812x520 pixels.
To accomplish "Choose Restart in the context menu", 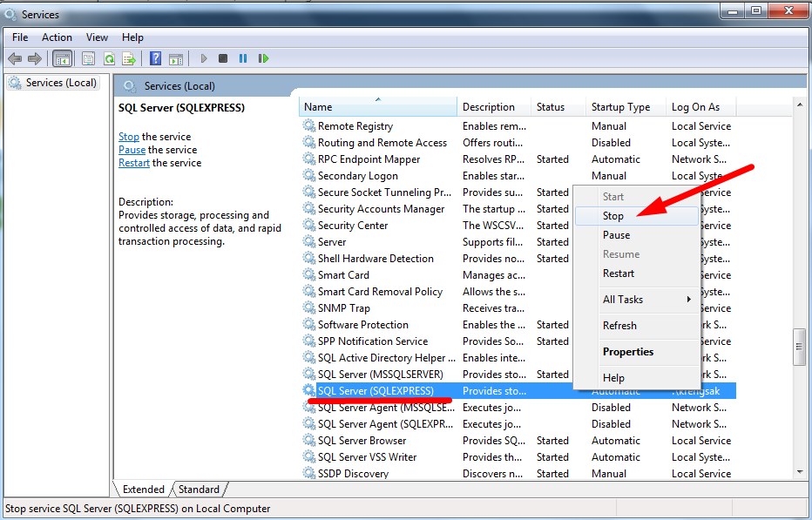I will pyautogui.click(x=637, y=274).
